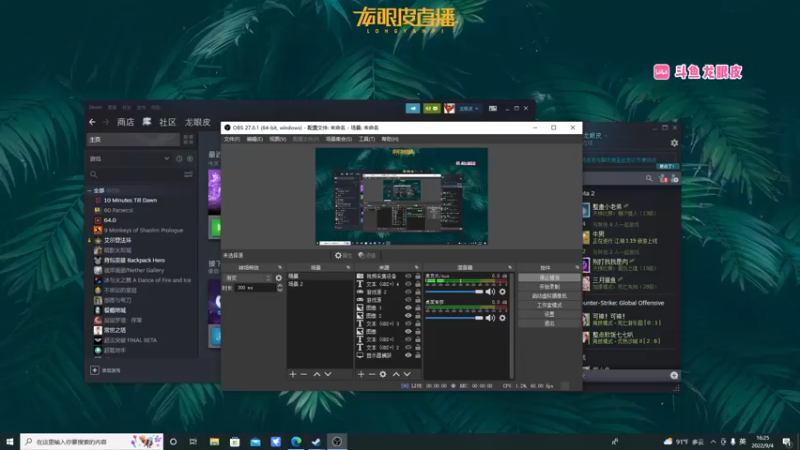Collapse the 全部 games group in Steam

coord(90,190)
